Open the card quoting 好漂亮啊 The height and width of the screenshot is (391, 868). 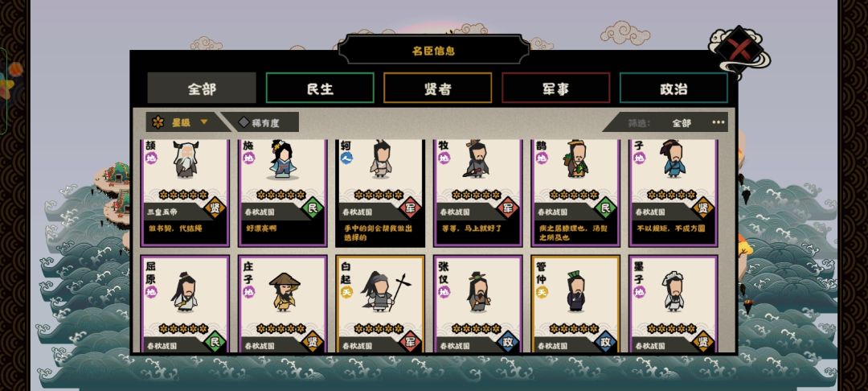tap(283, 193)
